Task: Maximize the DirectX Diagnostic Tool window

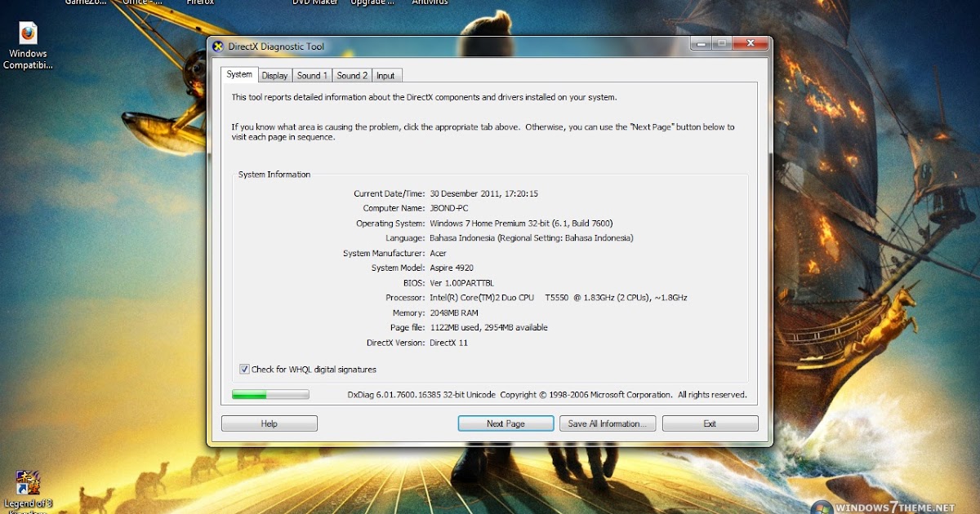Action: [x=721, y=43]
